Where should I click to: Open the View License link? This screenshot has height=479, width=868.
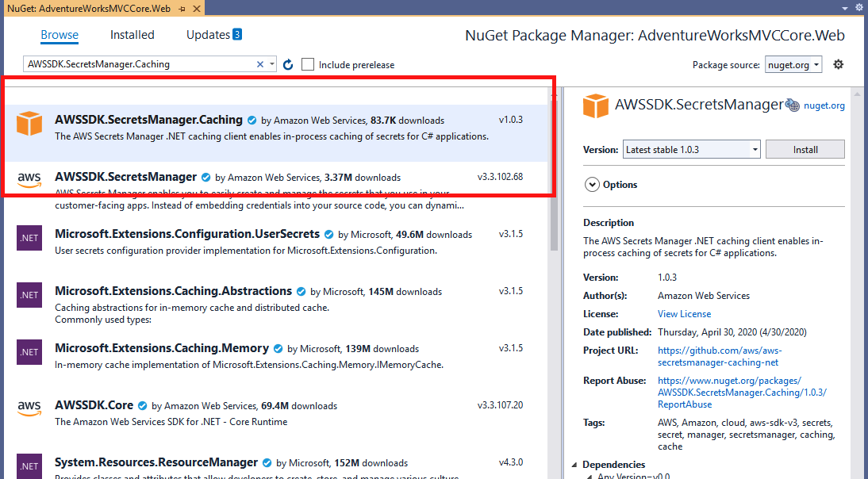684,313
